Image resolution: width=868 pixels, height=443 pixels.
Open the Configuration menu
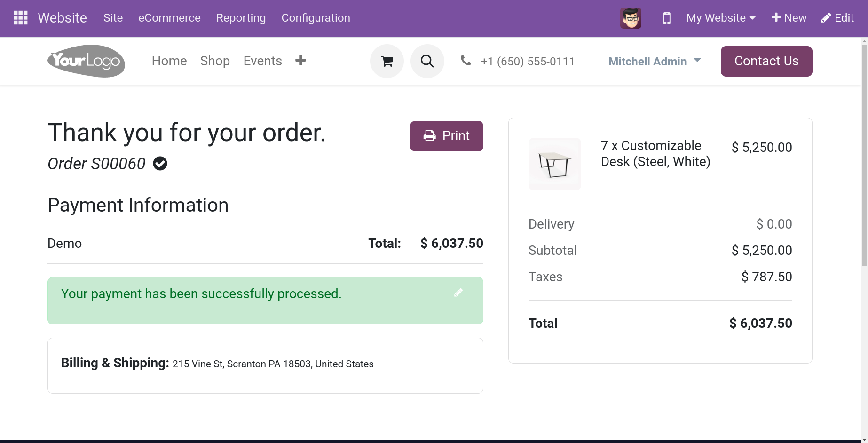coord(316,18)
